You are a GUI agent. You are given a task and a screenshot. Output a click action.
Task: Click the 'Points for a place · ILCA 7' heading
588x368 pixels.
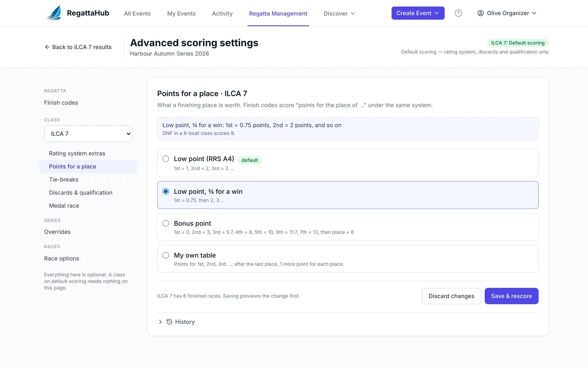pos(202,94)
